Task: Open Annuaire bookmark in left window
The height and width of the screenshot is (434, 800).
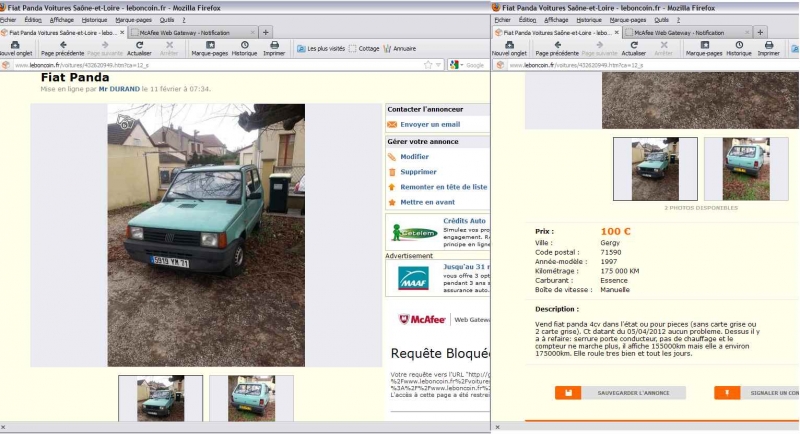Action: pyautogui.click(x=399, y=48)
